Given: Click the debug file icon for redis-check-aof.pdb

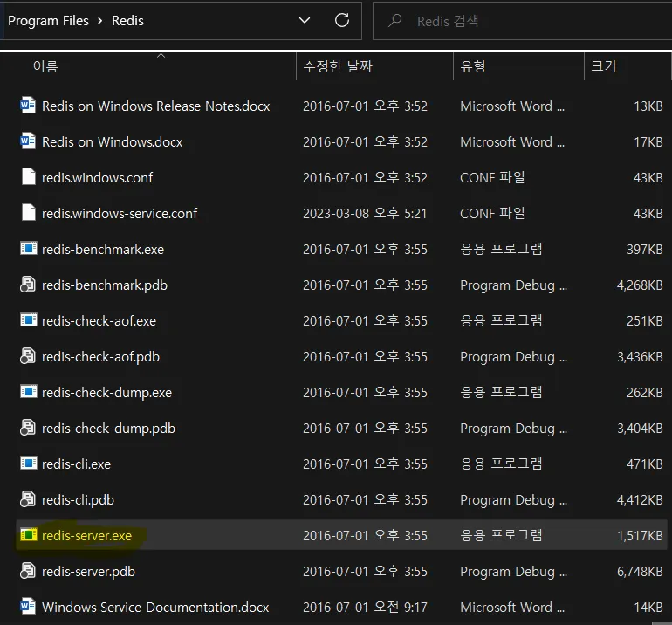Looking at the screenshot, I should coord(28,356).
